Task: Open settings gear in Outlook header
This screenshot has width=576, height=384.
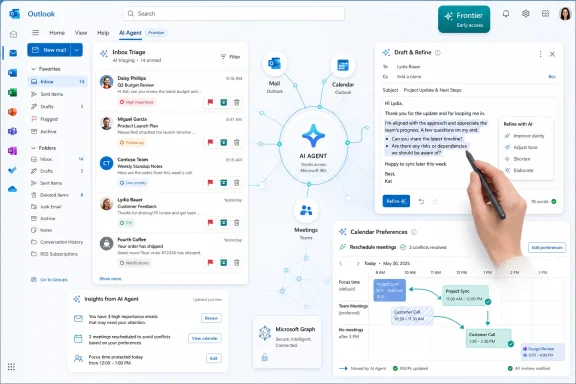Action: (x=526, y=14)
